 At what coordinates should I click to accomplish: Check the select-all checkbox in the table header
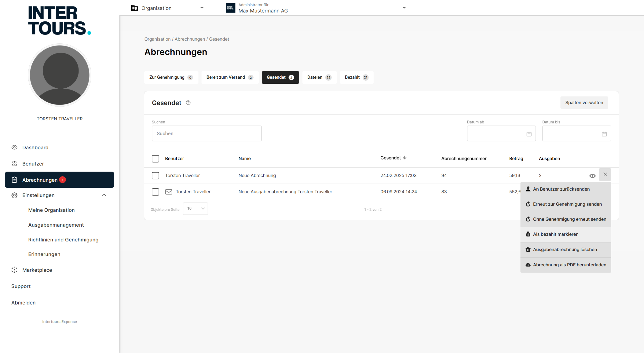point(155,159)
